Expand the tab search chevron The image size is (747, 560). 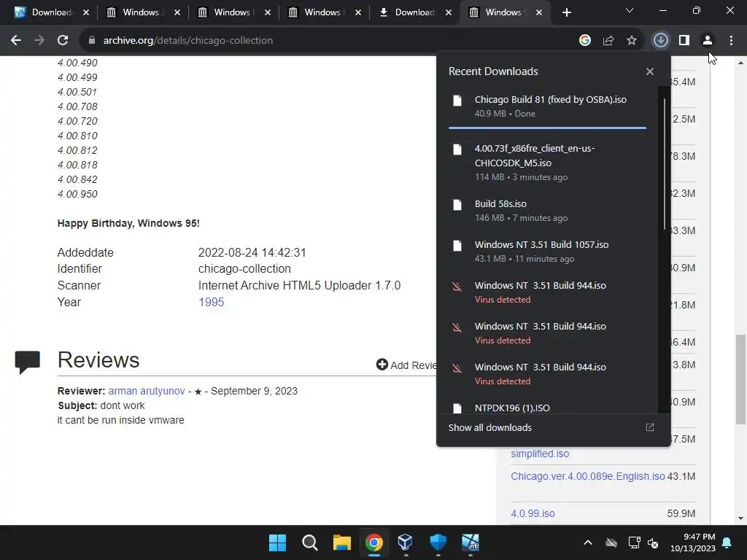click(630, 10)
